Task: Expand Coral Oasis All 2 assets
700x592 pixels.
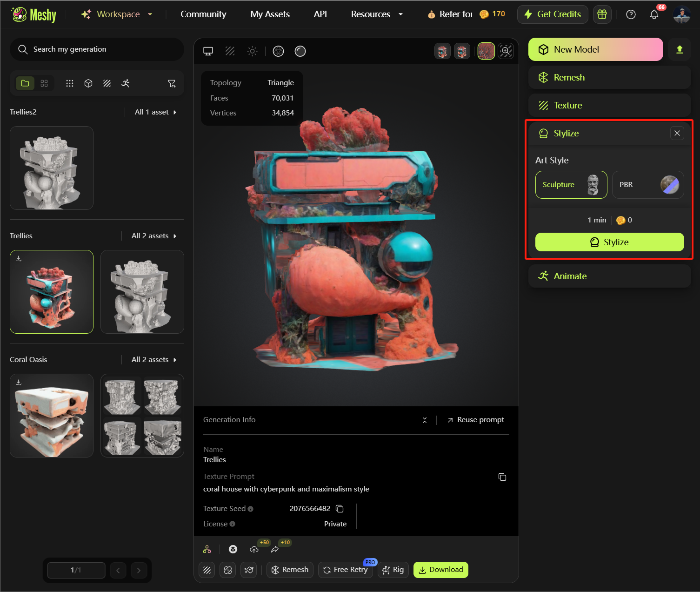Action: click(x=154, y=360)
